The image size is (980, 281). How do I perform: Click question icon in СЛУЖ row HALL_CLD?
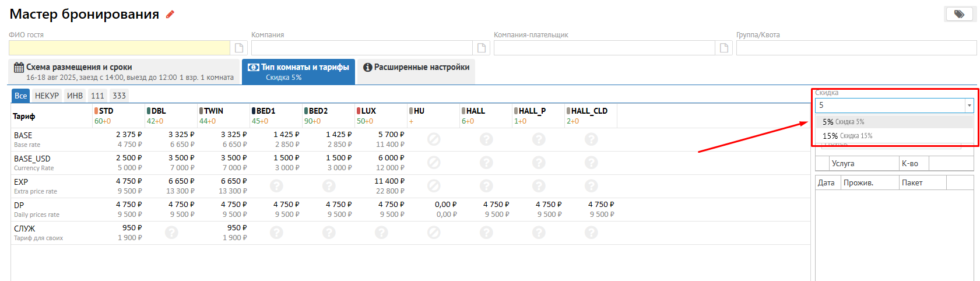click(591, 233)
